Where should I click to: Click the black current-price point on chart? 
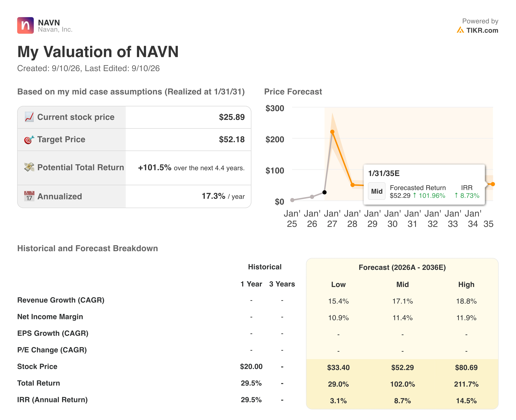tap(325, 192)
